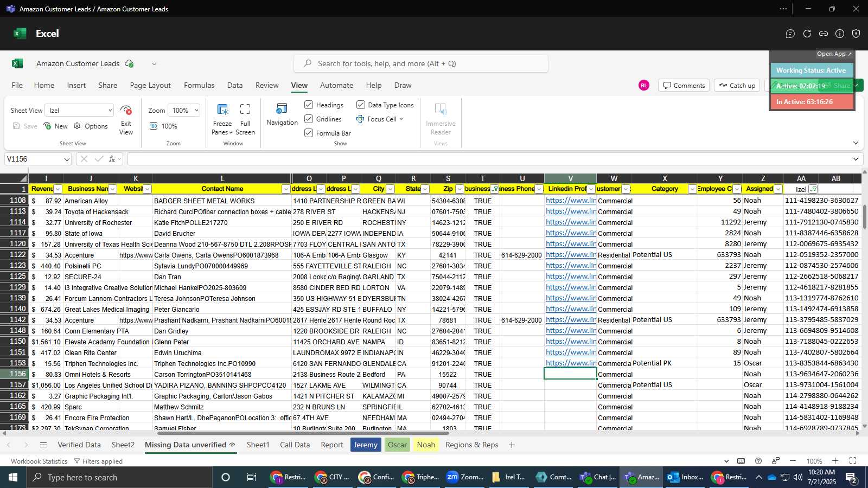This screenshot has width=868, height=488.
Task: Open the Data ribbon tab
Action: 235,85
